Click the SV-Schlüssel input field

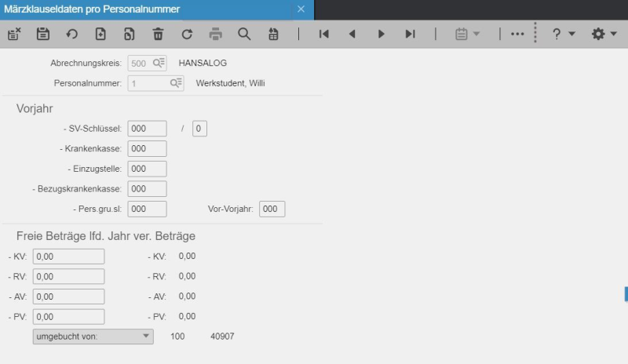pyautogui.click(x=147, y=129)
